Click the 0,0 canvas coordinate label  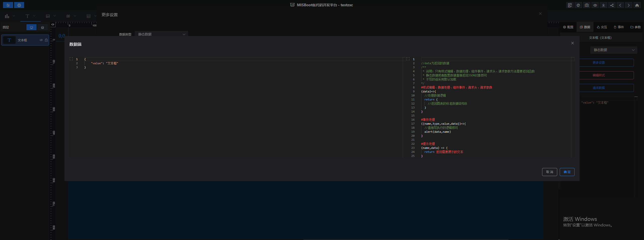click(x=62, y=36)
